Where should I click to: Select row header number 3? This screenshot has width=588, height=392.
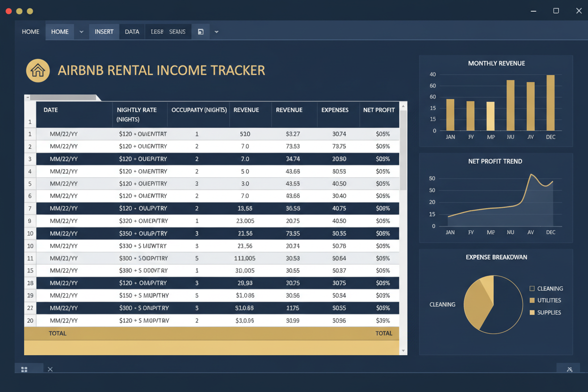(30, 159)
